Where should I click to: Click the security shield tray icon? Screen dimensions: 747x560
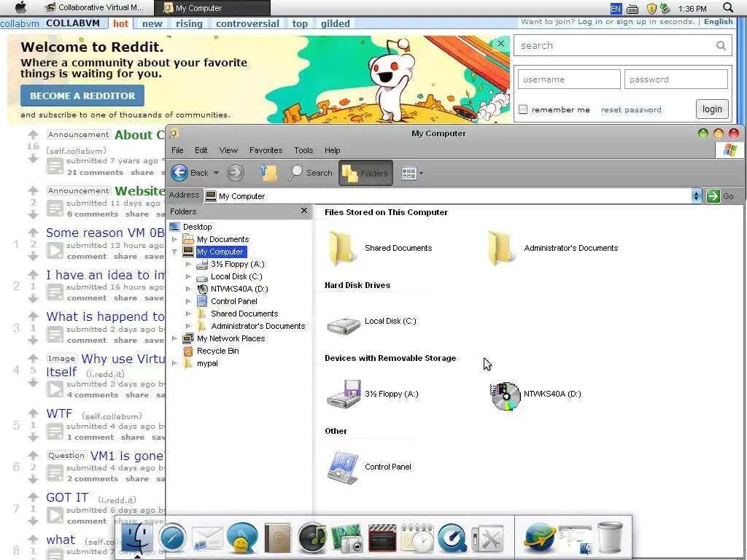coord(651,9)
